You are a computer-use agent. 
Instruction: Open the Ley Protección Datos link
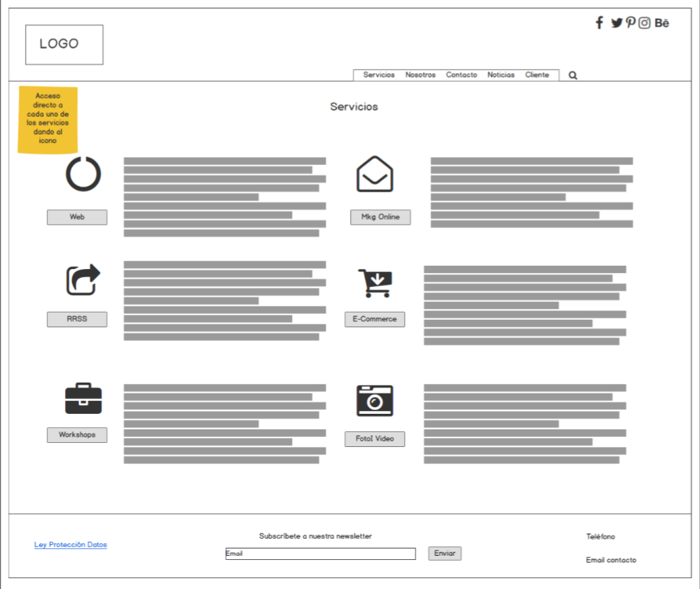tap(70, 545)
